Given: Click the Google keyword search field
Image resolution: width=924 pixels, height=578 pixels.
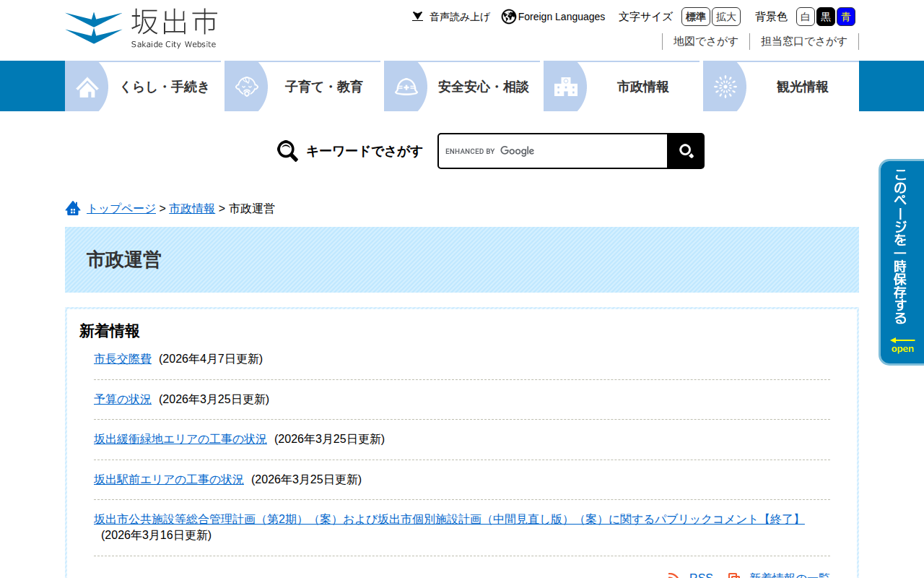Looking at the screenshot, I should (552, 151).
